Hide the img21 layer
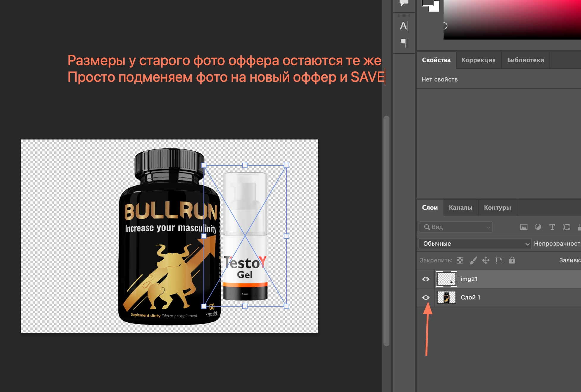 [426, 279]
